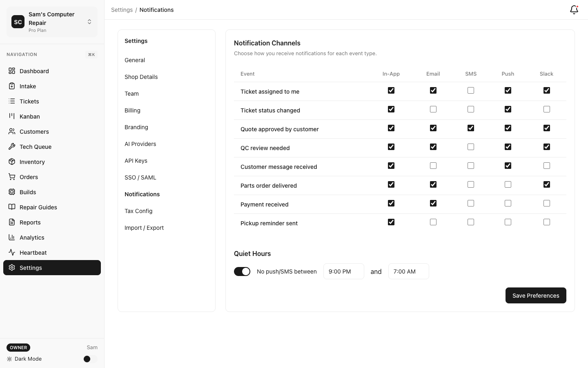Select the Repair Guides book icon

[x=12, y=207]
